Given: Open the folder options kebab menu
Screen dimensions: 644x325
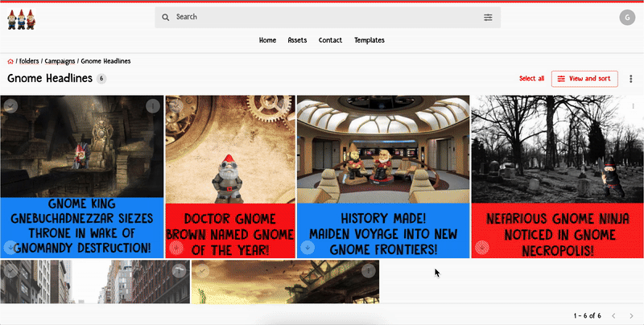Looking at the screenshot, I should pos(630,79).
